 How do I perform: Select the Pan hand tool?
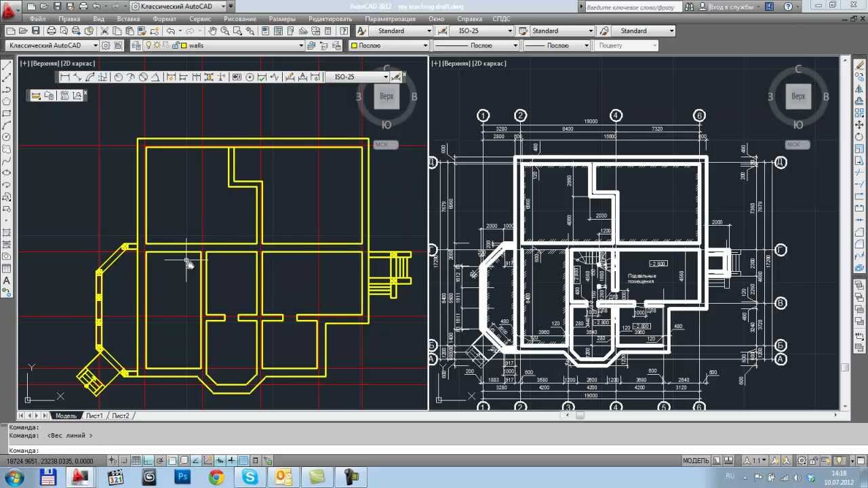(212, 30)
